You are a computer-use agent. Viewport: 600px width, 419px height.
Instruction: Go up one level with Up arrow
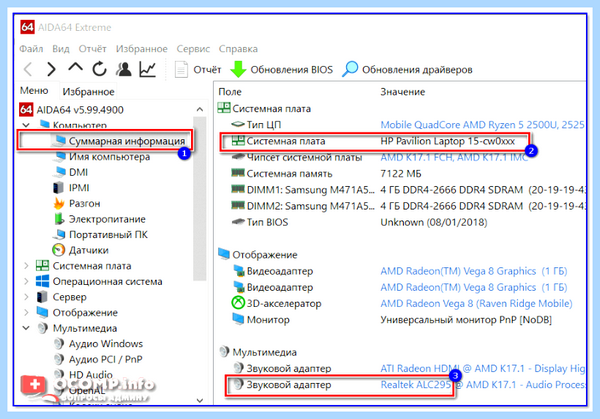click(x=75, y=68)
